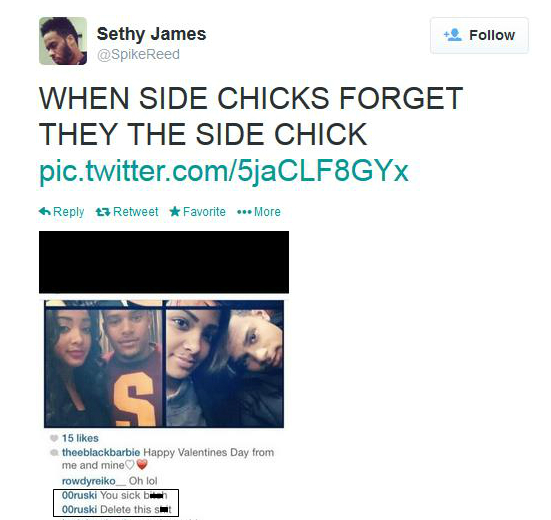Open the More ellipsis menu

[x=259, y=212]
